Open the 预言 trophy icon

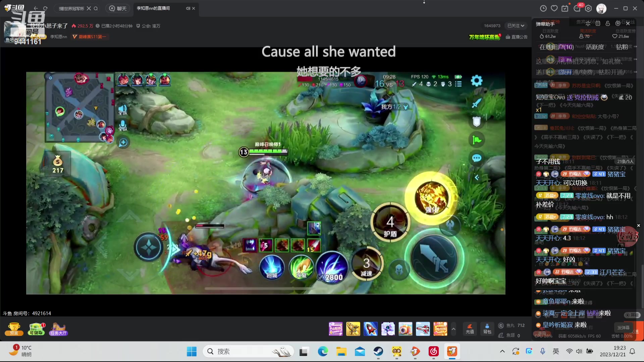pyautogui.click(x=14, y=329)
